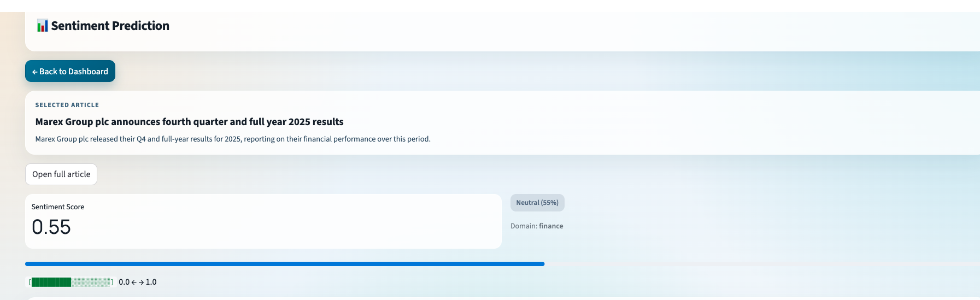Click the 0.55 sentiment score value
This screenshot has height=300, width=980.
(51, 227)
